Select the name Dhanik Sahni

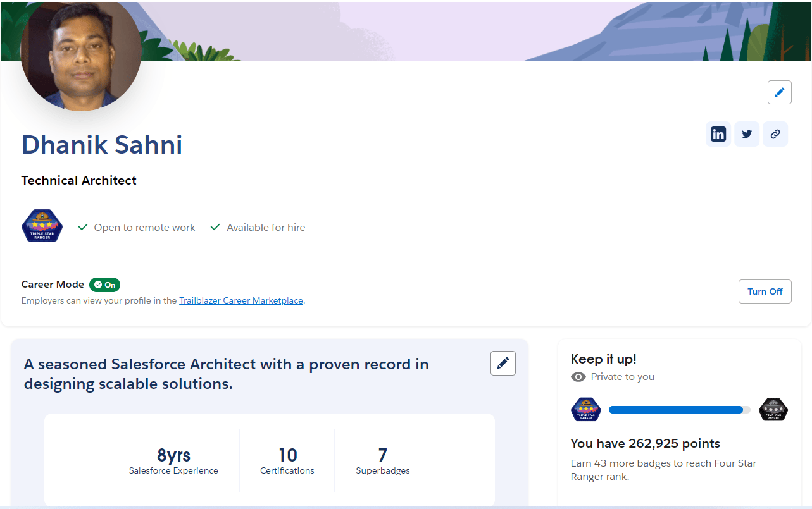[x=102, y=145]
